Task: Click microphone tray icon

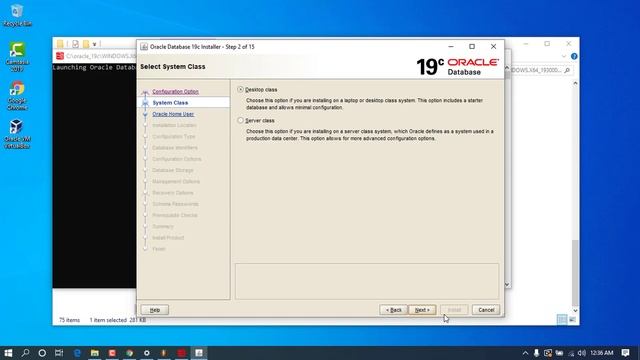Action: coord(536,353)
